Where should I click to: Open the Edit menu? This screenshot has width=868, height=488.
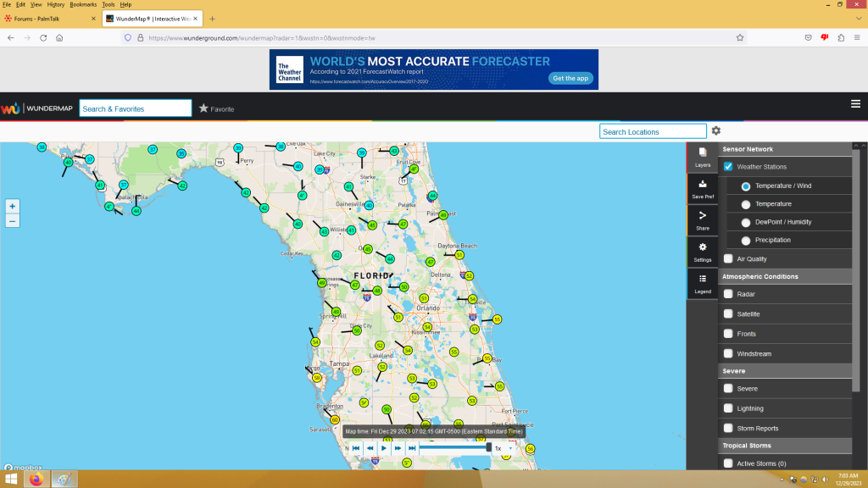click(20, 4)
